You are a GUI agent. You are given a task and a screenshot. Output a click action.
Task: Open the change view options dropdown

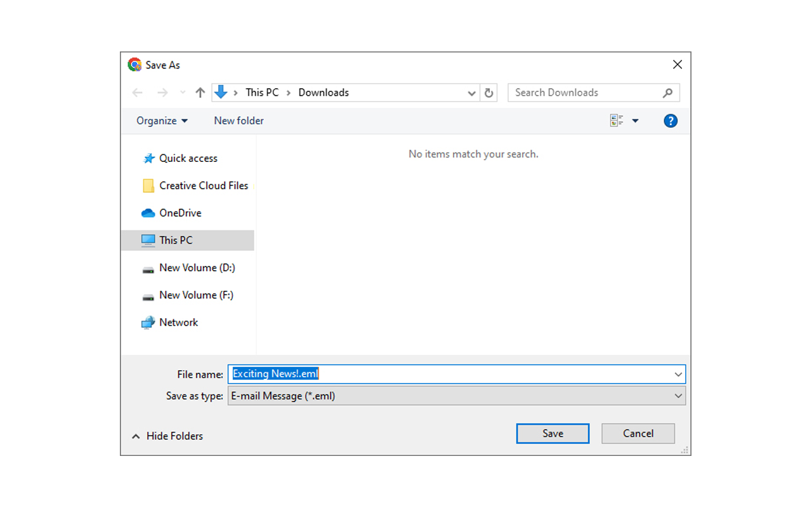click(x=635, y=120)
